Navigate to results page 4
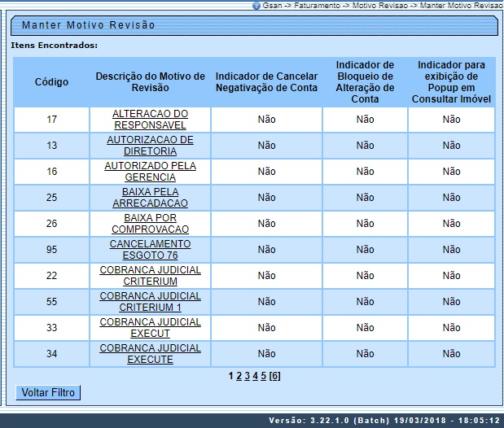The width and height of the screenshot is (504, 428). 255,376
